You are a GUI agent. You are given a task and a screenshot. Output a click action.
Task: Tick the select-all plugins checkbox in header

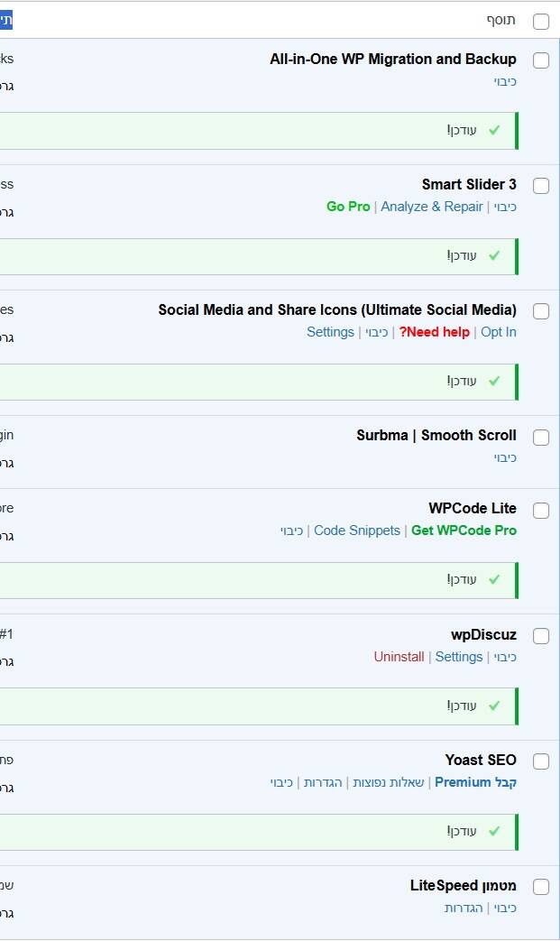[x=541, y=22]
